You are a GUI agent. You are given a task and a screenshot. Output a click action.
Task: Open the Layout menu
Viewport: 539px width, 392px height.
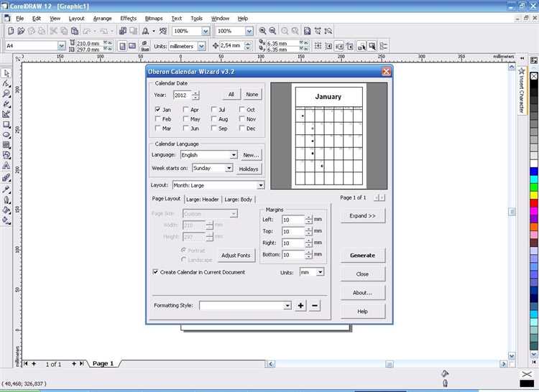click(x=76, y=19)
